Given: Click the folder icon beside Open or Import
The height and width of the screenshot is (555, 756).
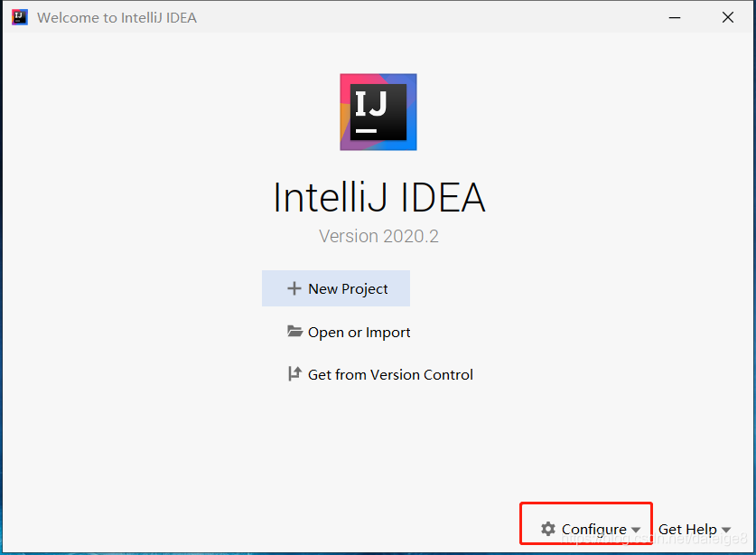Looking at the screenshot, I should tap(295, 332).
